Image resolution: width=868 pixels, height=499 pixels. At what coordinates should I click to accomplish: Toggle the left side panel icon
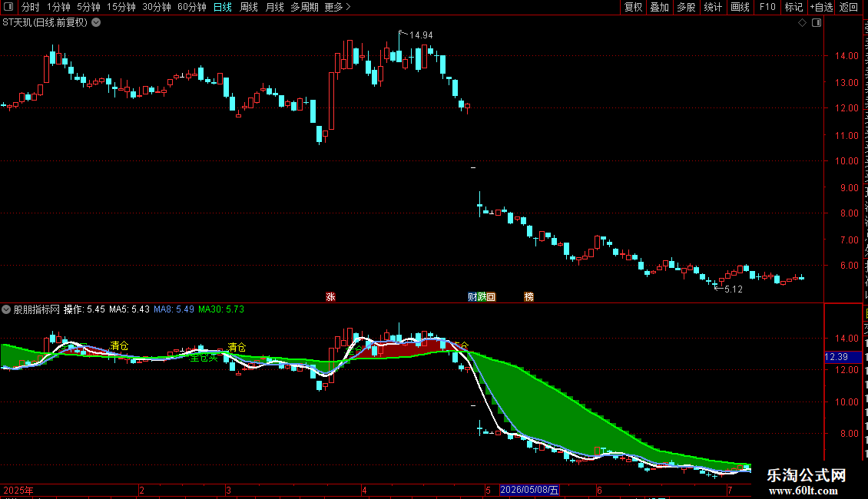[8, 7]
